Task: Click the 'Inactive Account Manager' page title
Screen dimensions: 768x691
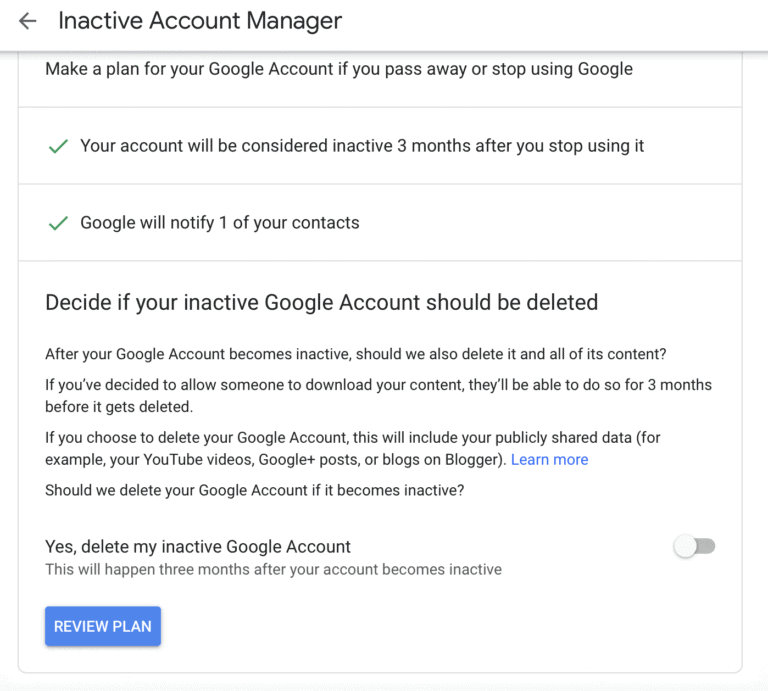Action: pos(200,21)
